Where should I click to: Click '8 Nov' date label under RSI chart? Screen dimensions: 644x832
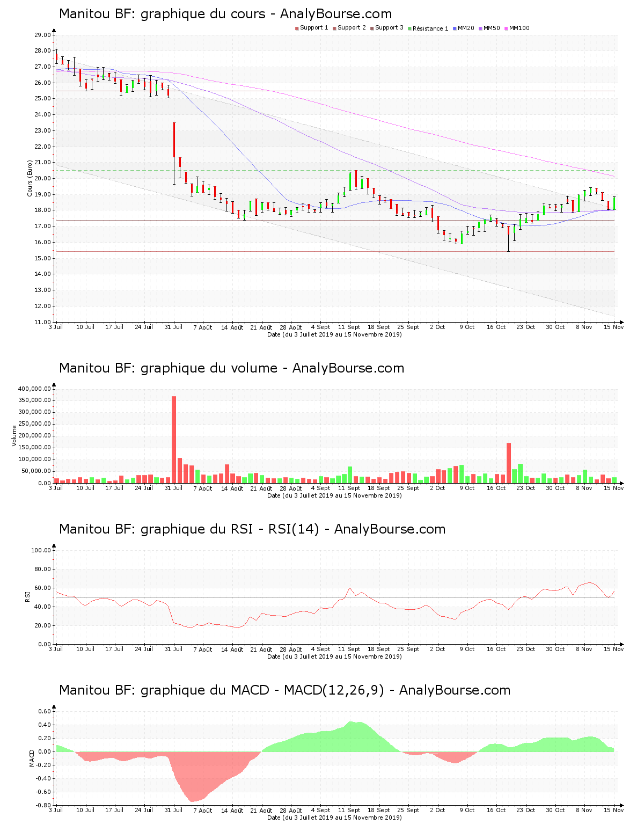coord(584,649)
